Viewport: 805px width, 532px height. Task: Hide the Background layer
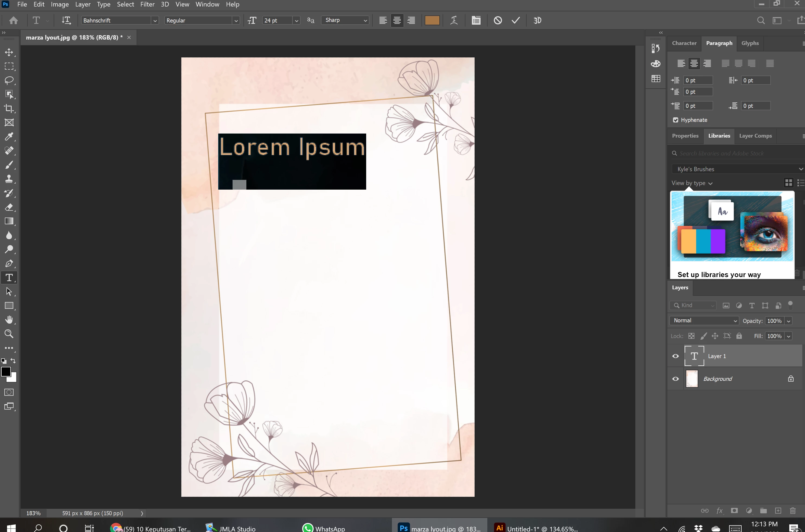click(676, 379)
